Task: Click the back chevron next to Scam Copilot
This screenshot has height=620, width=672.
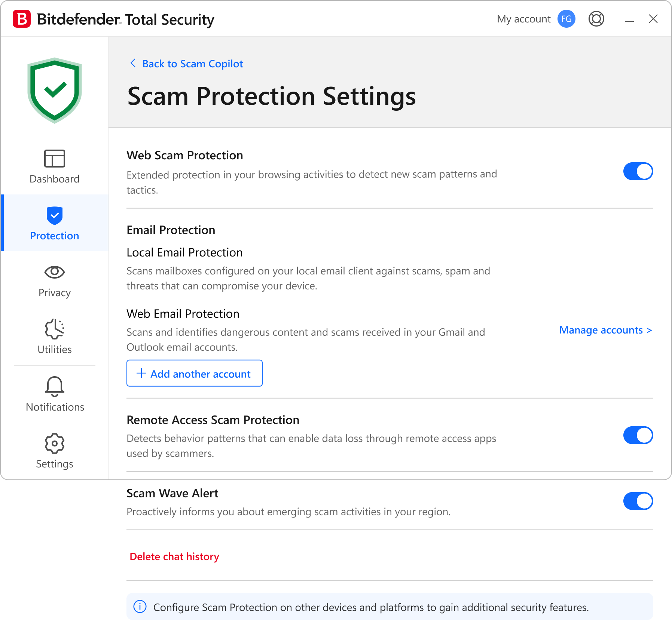Action: tap(133, 63)
